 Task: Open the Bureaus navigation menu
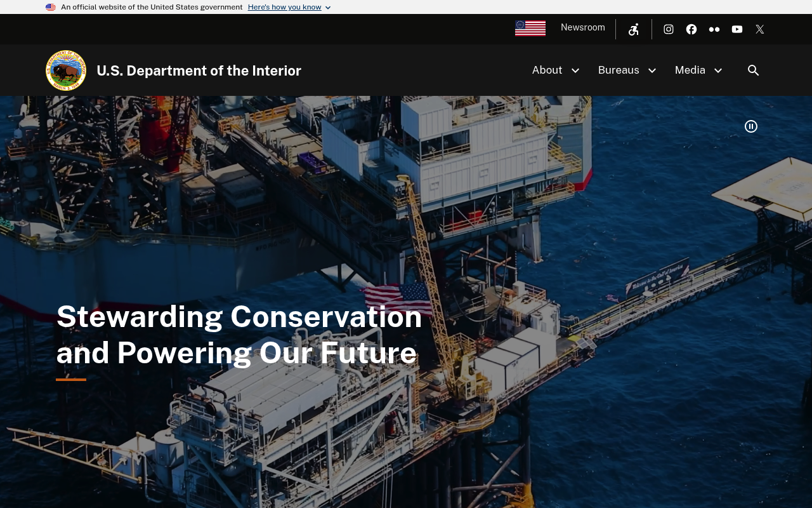(619, 70)
